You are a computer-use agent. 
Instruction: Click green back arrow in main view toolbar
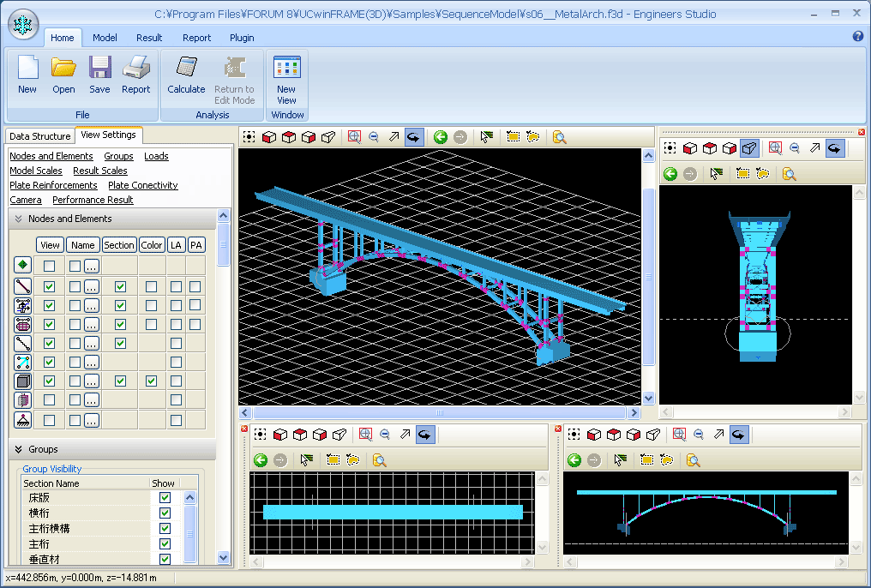pyautogui.click(x=440, y=137)
